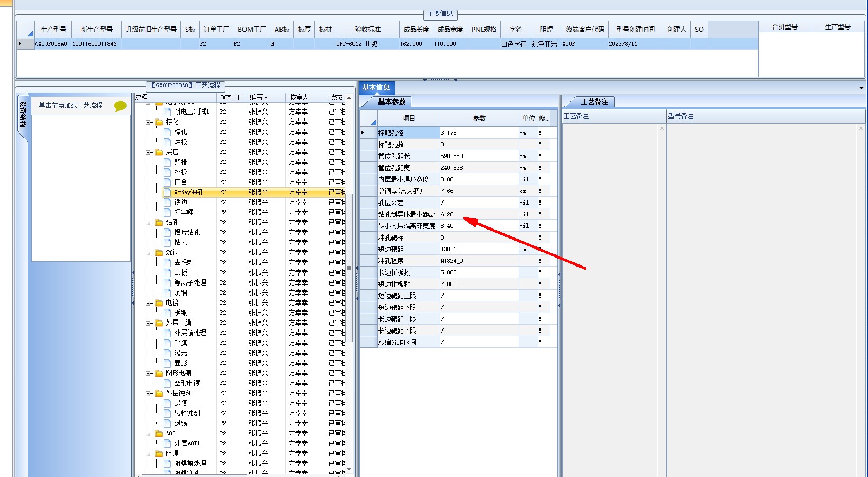This screenshot has width=868, height=477.
Task: Select the 总铜厚(含表铜) parameter row
Action: pyautogui.click(x=458, y=191)
